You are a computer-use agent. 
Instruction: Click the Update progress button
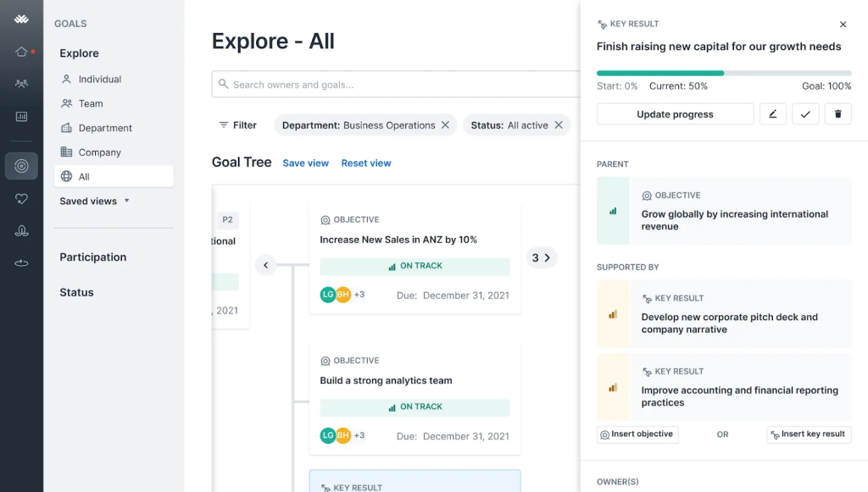click(675, 113)
